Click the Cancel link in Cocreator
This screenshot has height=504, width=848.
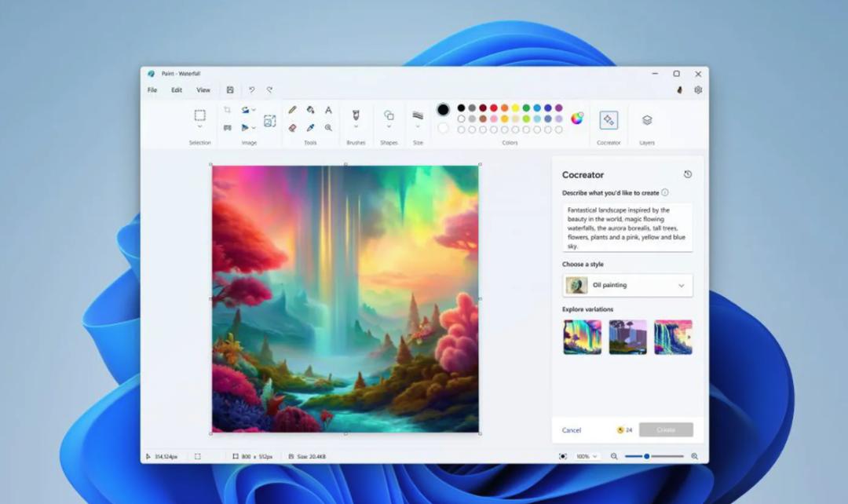coord(571,430)
